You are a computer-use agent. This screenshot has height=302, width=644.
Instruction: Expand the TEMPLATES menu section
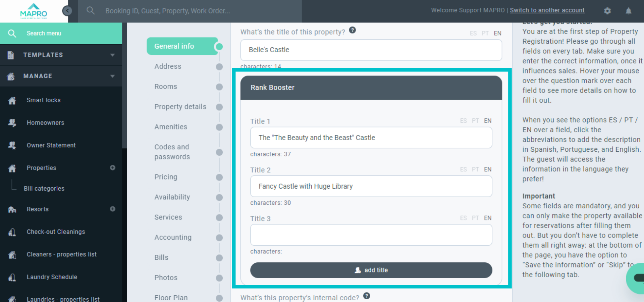coord(61,55)
